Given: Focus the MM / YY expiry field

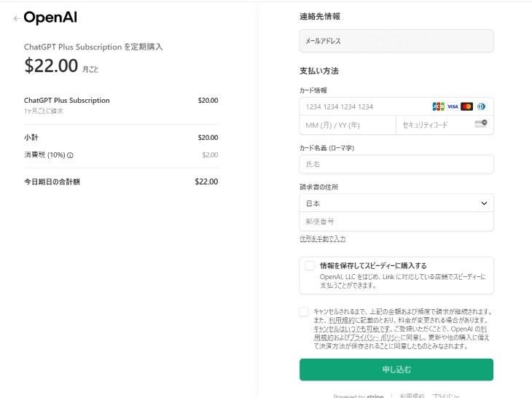Looking at the screenshot, I should coord(348,125).
